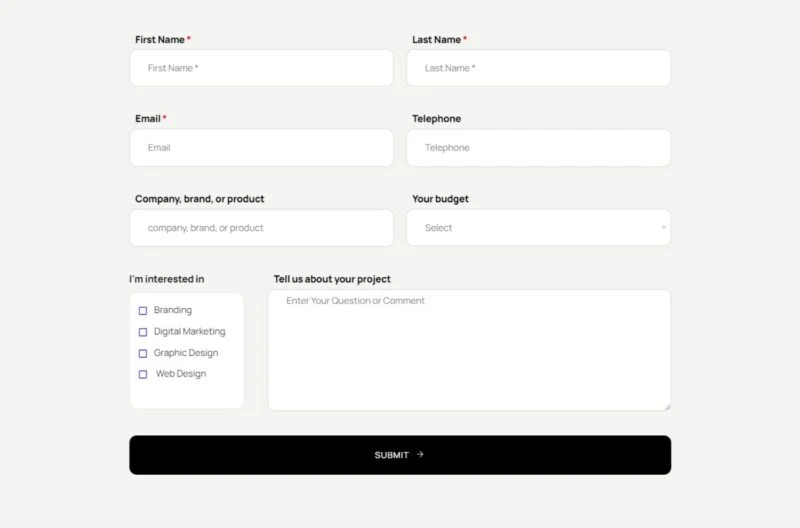Screen dimensions: 800x528
Task: Click the "Email" field label
Action: click(x=147, y=119)
